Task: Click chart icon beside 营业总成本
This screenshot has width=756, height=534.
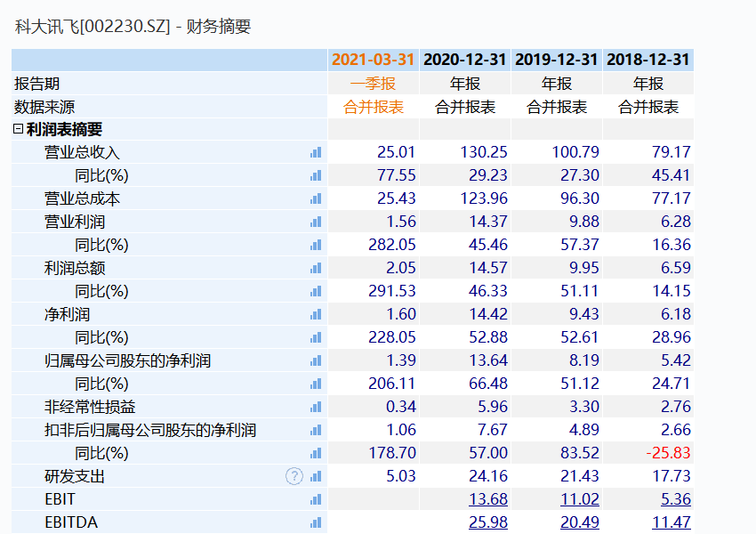Action: 316,198
